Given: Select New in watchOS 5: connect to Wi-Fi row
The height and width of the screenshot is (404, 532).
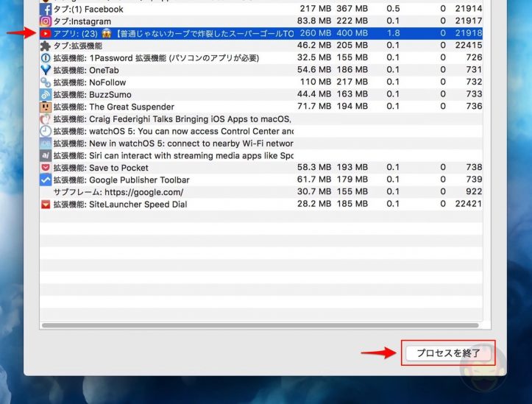Looking at the screenshot, I should pyautogui.click(x=261, y=143).
